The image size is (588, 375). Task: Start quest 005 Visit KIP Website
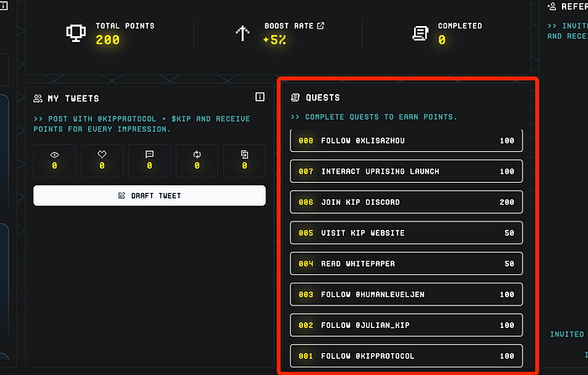click(x=407, y=232)
